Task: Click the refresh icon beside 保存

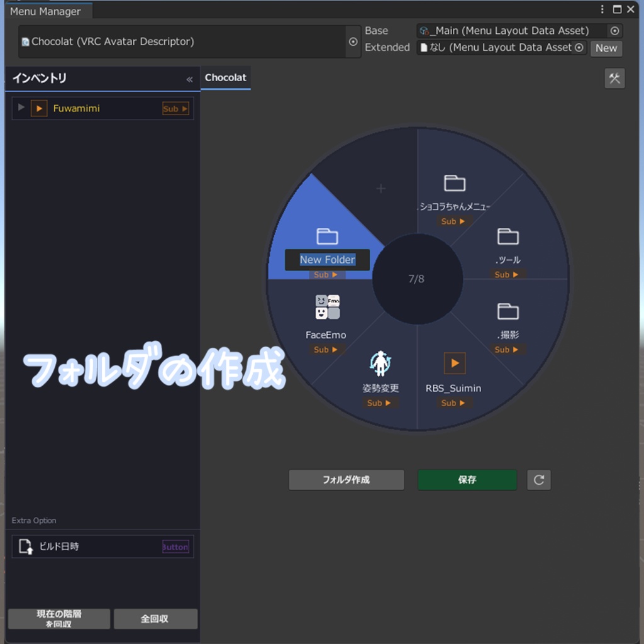Action: (538, 480)
